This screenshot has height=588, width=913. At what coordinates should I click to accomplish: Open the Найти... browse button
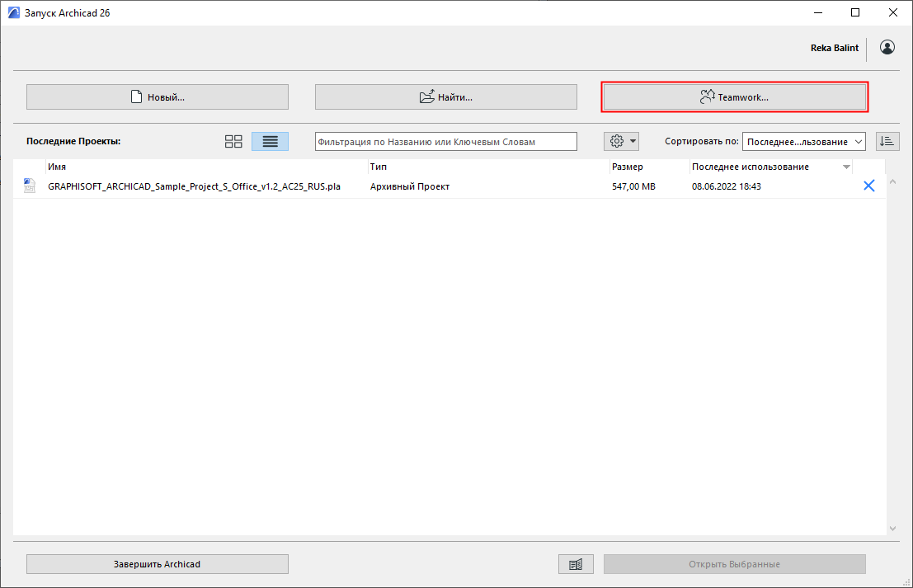[x=446, y=96]
